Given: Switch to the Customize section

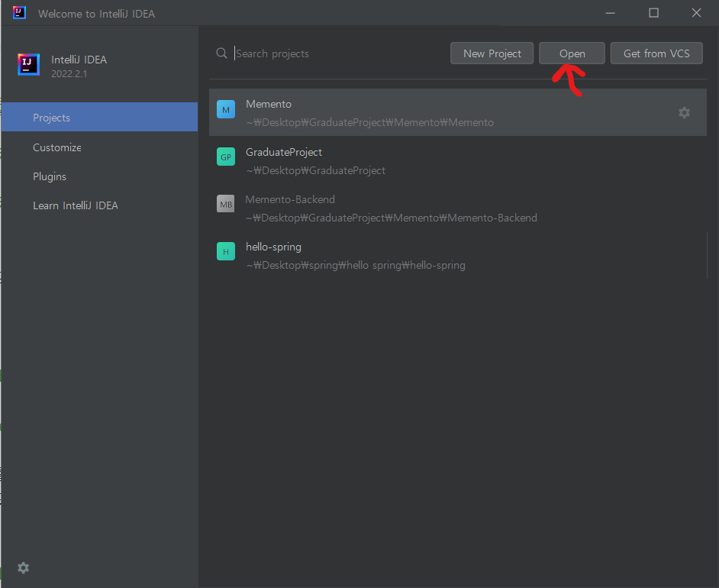Looking at the screenshot, I should point(57,147).
